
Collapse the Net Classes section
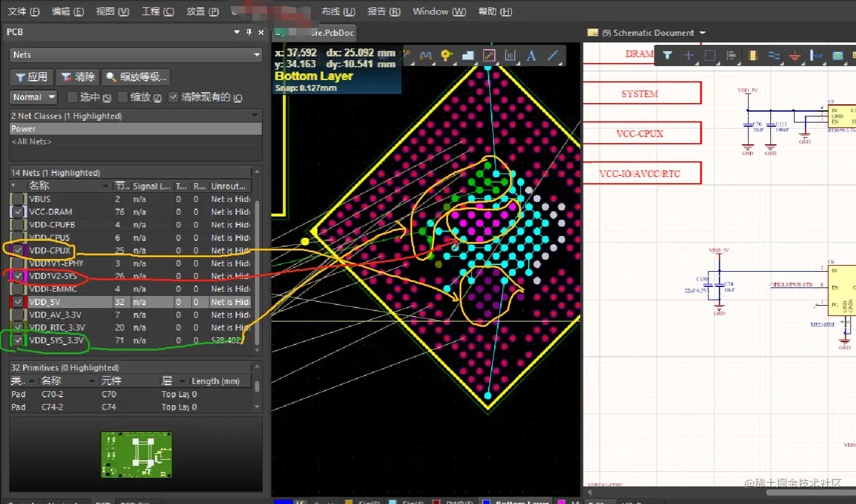256,116
